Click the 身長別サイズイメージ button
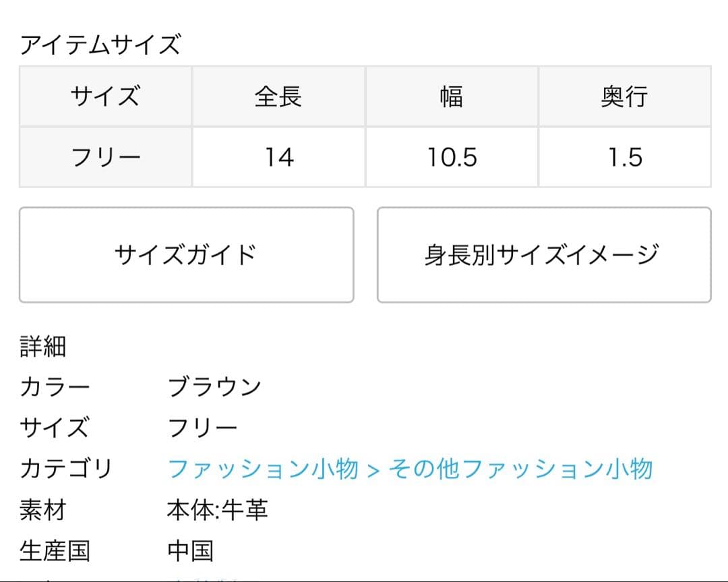The width and height of the screenshot is (728, 582). [543, 255]
